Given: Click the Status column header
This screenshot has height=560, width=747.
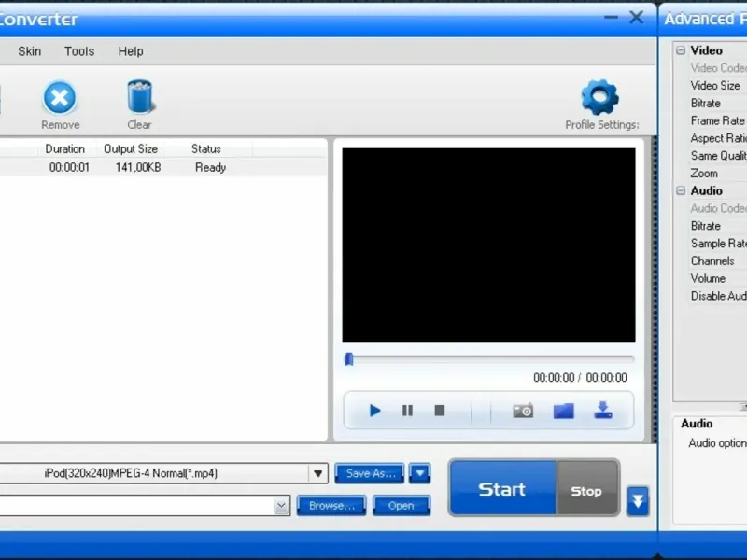Looking at the screenshot, I should 205,149.
